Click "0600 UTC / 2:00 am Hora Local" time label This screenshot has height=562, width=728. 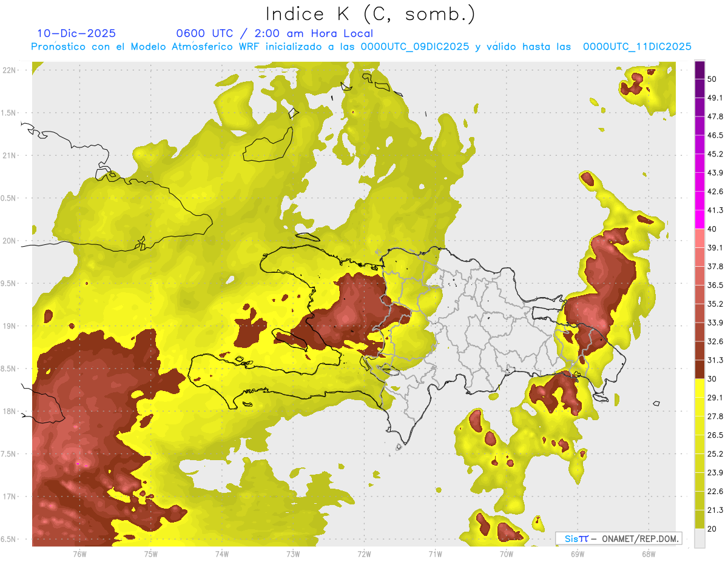(274, 33)
